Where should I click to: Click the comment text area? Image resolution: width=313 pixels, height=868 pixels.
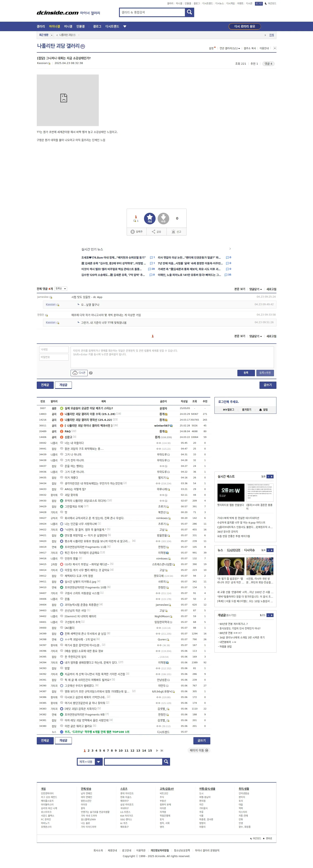(172, 357)
